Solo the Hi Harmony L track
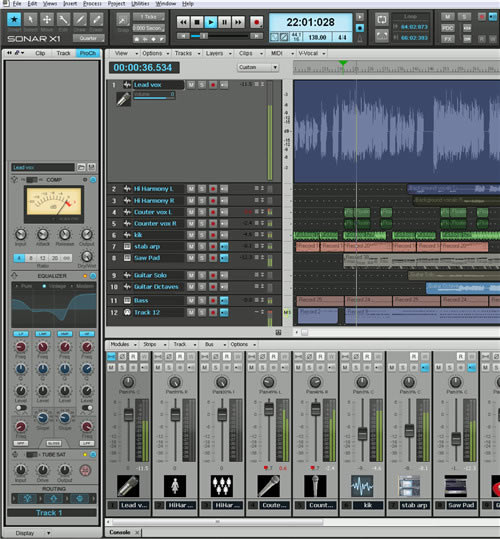This screenshot has width=500, height=539. point(202,189)
